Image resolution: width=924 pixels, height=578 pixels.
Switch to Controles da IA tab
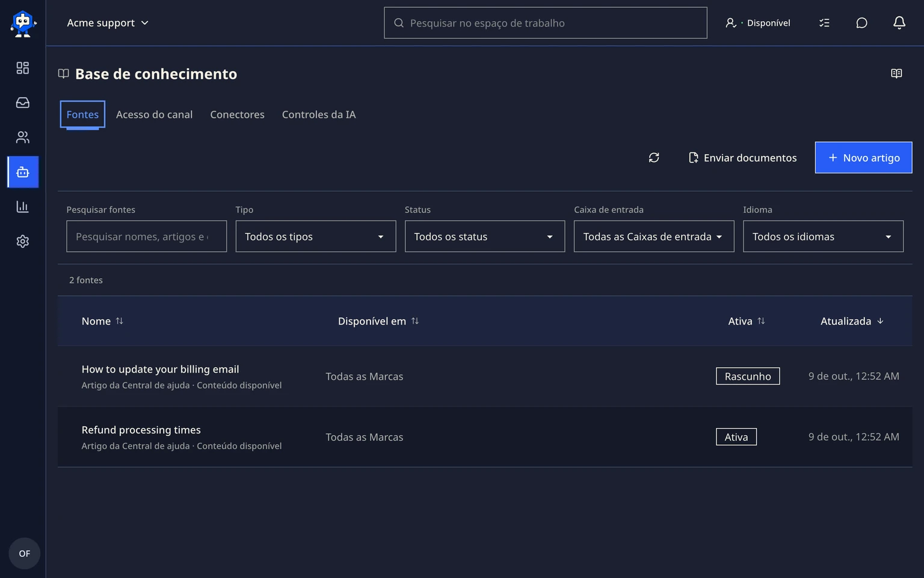click(319, 114)
